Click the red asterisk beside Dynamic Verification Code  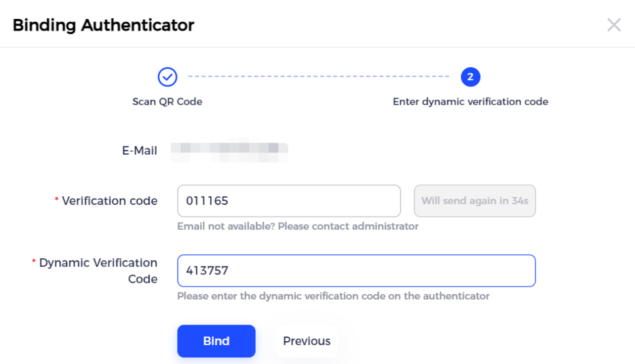(x=34, y=261)
